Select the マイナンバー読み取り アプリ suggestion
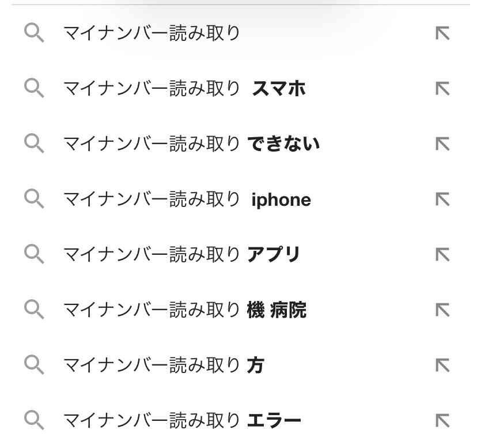The image size is (477, 448). [181, 255]
